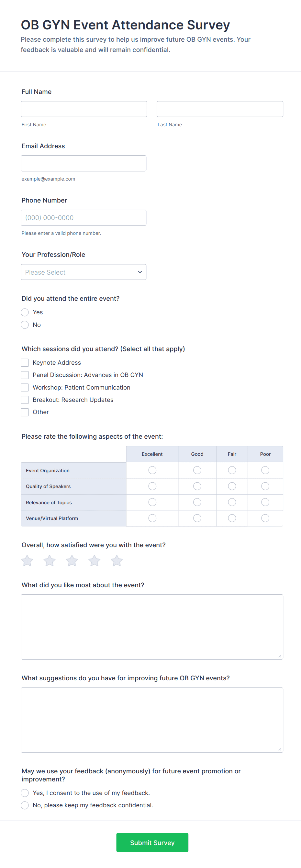Submit the survey with the green button
The image size is (301, 868).
click(x=152, y=842)
